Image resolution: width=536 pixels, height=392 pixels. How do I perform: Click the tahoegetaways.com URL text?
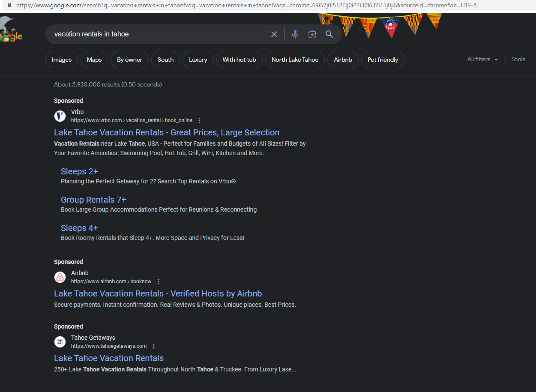coord(109,346)
